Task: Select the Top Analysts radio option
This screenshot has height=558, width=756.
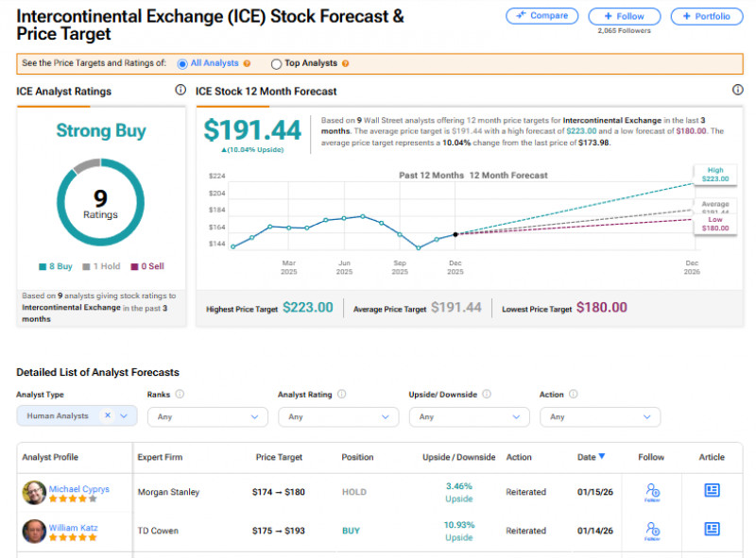Action: click(276, 64)
